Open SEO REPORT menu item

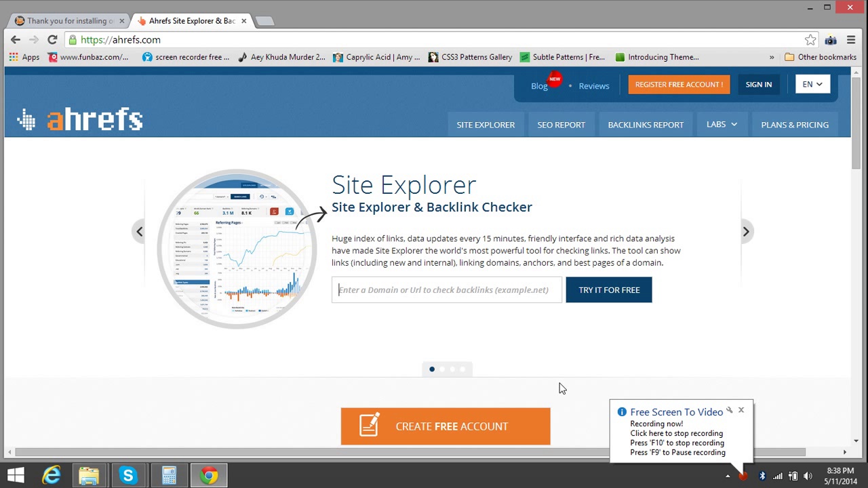tap(561, 125)
